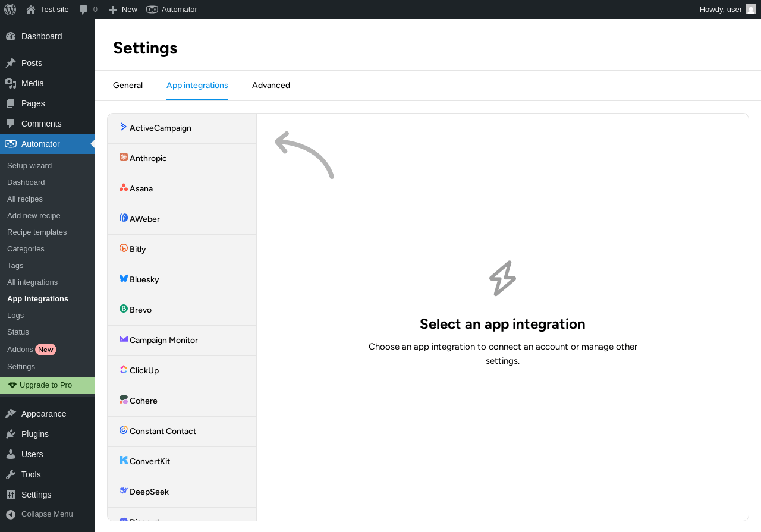Click the Asana logo icon
Viewport: 761px width, 532px height.
(x=124, y=188)
